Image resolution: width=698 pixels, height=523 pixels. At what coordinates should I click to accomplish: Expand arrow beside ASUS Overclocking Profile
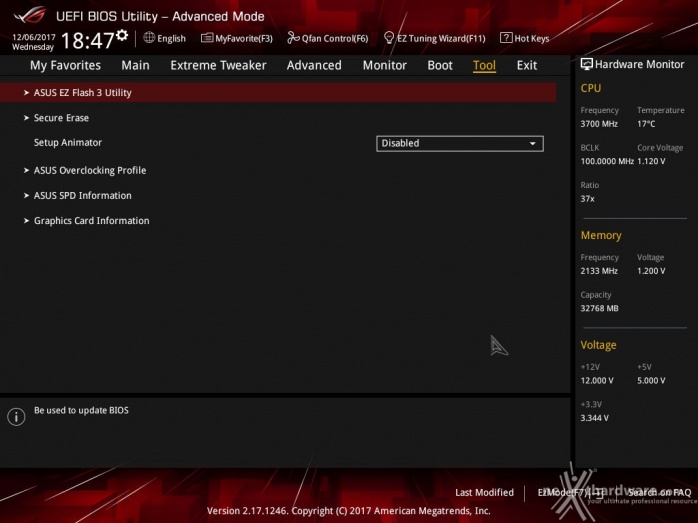pos(26,170)
